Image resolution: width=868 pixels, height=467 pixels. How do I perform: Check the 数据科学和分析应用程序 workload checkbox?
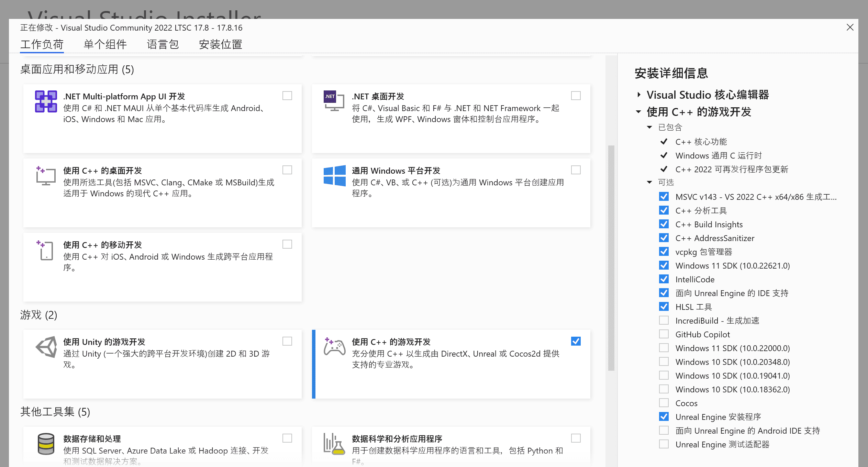[x=576, y=438]
